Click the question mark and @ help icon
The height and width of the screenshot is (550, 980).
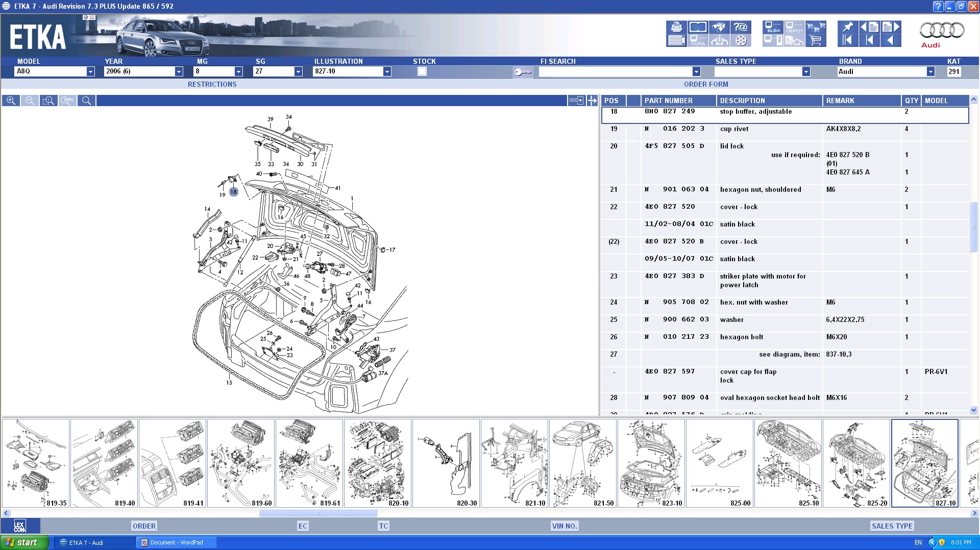740,27
